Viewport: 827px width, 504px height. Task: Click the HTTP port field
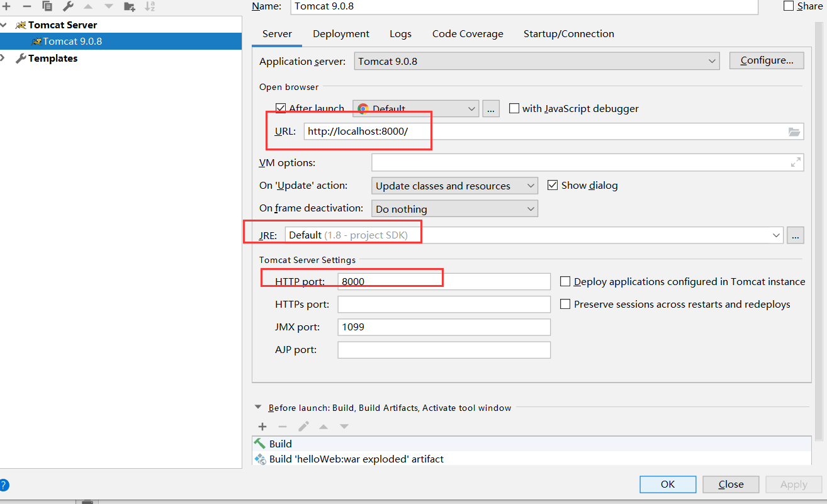[x=444, y=281]
